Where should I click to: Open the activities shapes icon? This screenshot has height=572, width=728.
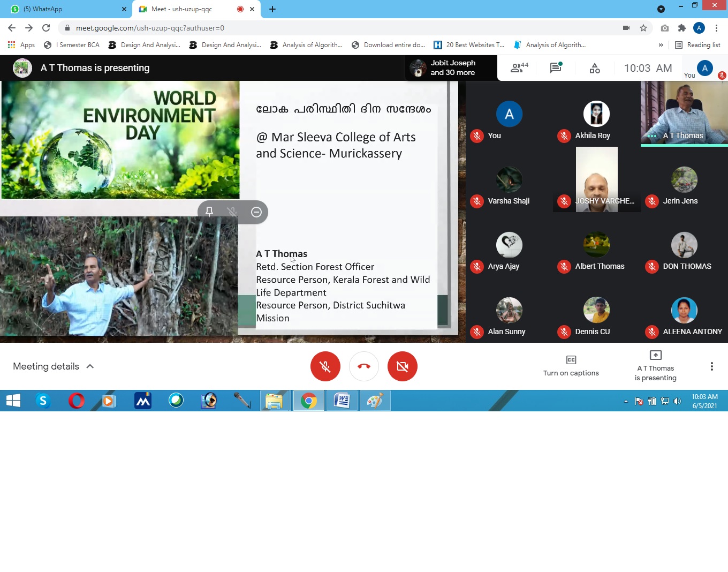pos(595,68)
